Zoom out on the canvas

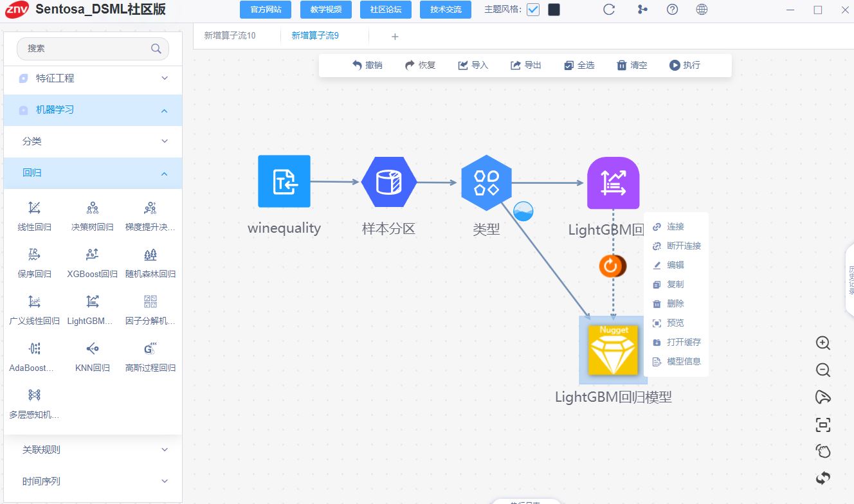click(823, 370)
